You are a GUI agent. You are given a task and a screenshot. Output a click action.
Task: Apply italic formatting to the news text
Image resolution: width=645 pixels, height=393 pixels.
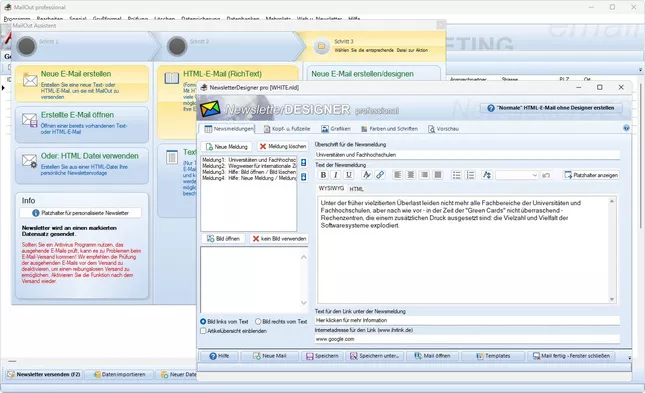tap(336, 175)
